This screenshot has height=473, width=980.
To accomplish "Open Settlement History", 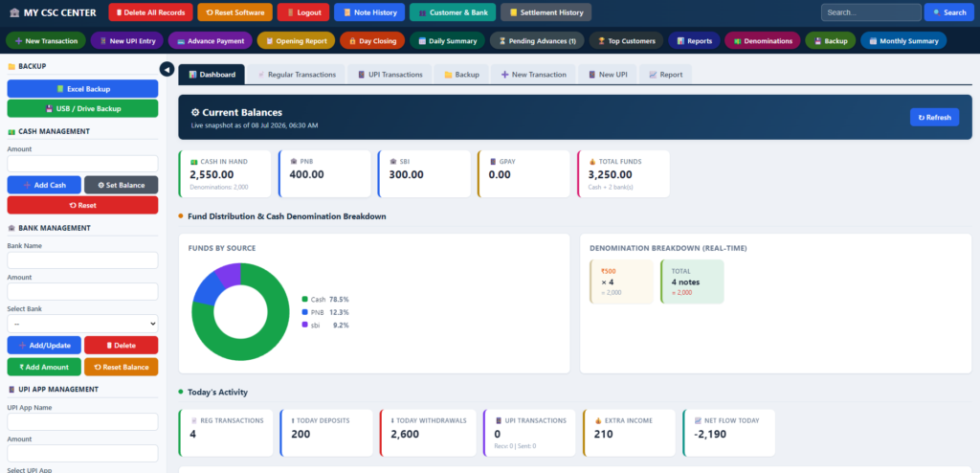I will click(x=546, y=12).
